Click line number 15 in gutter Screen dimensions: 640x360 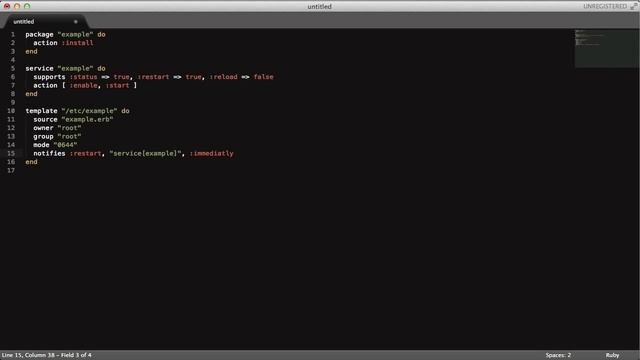[11, 153]
